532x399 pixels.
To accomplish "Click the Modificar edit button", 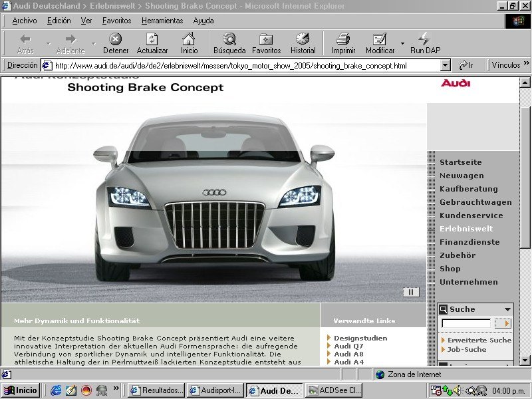I will pyautogui.click(x=380, y=43).
